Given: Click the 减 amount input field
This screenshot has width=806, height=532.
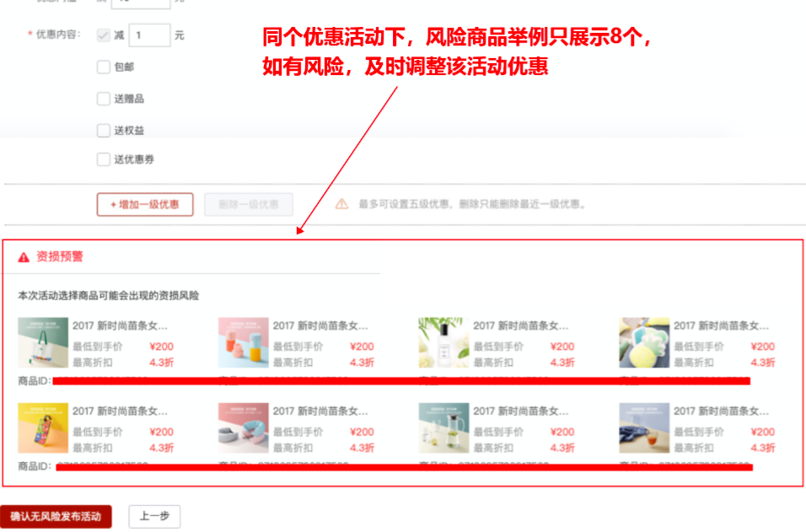Looking at the screenshot, I should 150,35.
